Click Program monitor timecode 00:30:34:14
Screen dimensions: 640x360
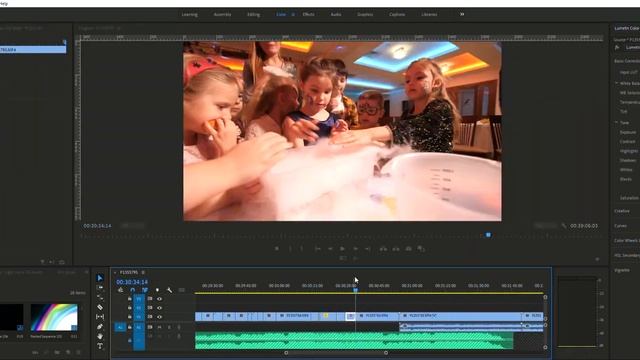[98, 226]
